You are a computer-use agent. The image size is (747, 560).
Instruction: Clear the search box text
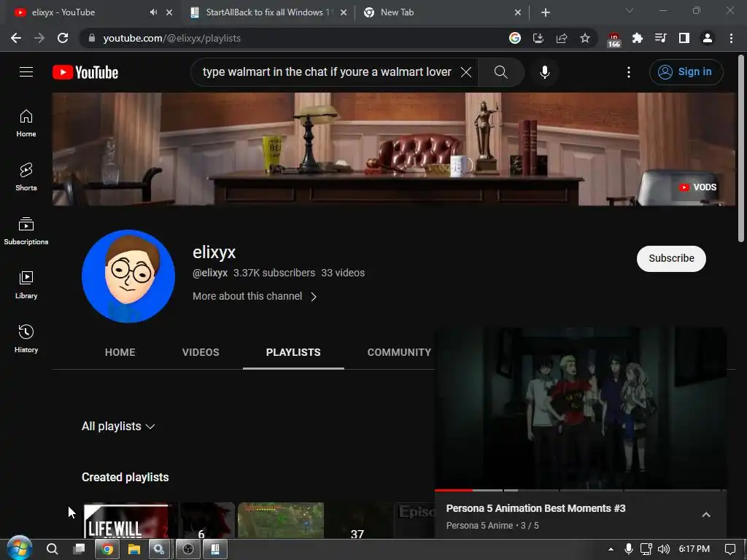point(466,72)
